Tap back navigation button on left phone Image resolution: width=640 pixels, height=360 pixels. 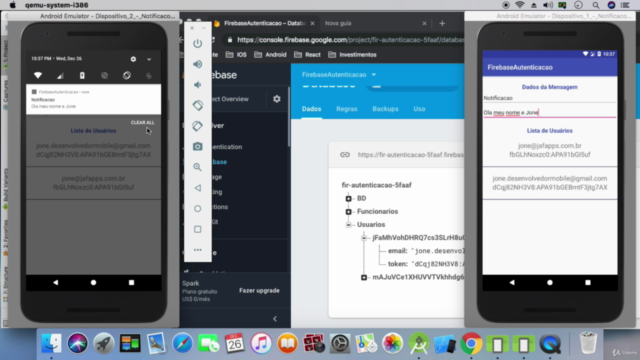(56, 282)
